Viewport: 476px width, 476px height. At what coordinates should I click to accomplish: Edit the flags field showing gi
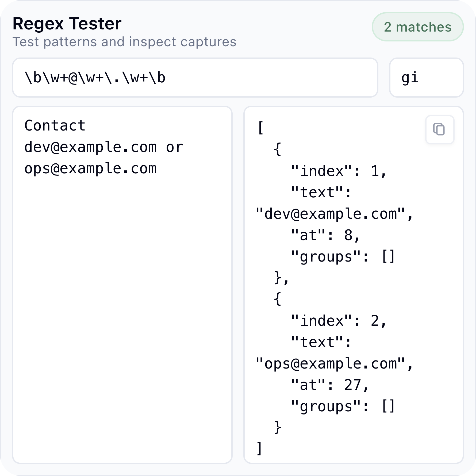click(x=426, y=78)
